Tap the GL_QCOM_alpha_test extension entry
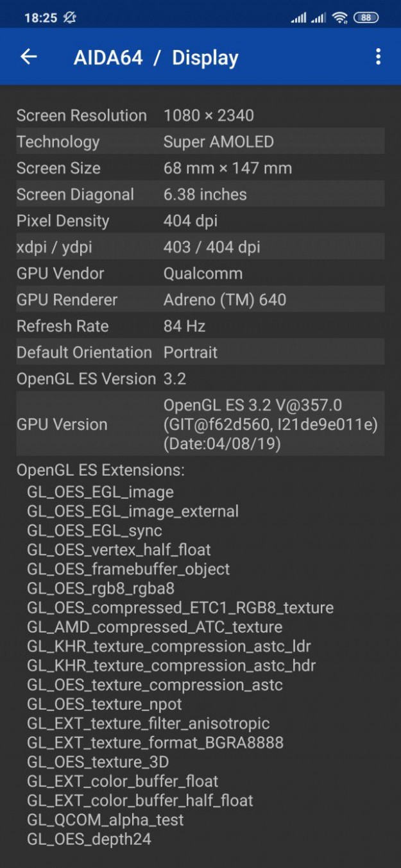The image size is (401, 868). (105, 819)
